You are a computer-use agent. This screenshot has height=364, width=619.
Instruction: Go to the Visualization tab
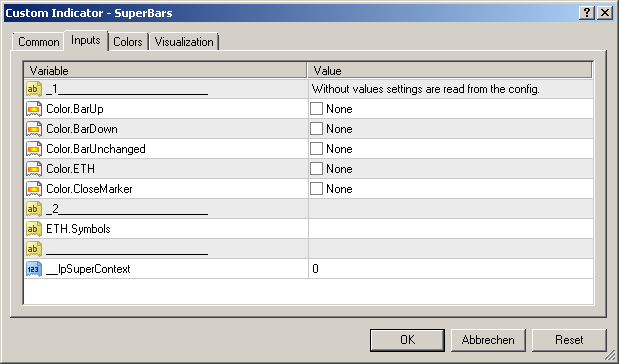184,42
